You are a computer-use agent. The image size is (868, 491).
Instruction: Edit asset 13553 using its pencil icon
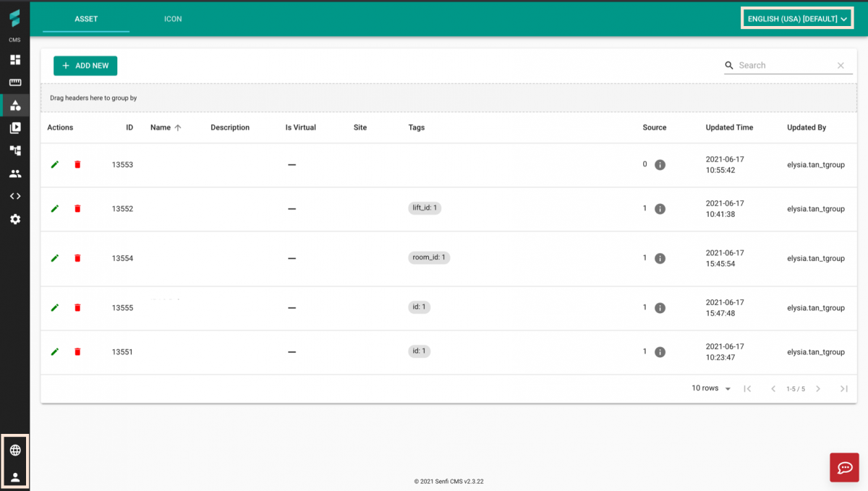(x=54, y=164)
